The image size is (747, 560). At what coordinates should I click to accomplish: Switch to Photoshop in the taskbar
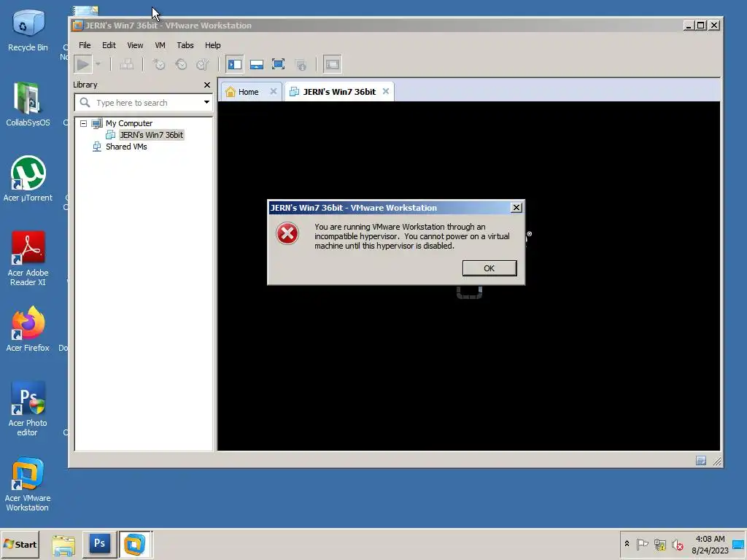(99, 544)
